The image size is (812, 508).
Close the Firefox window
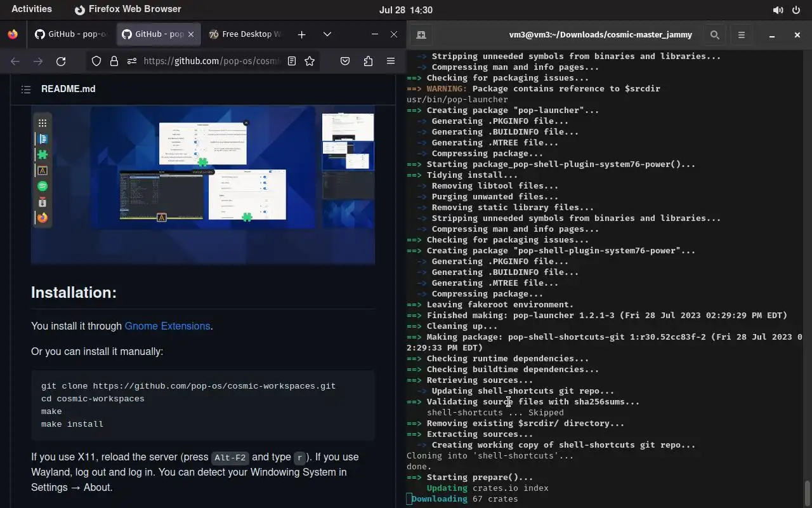click(394, 34)
